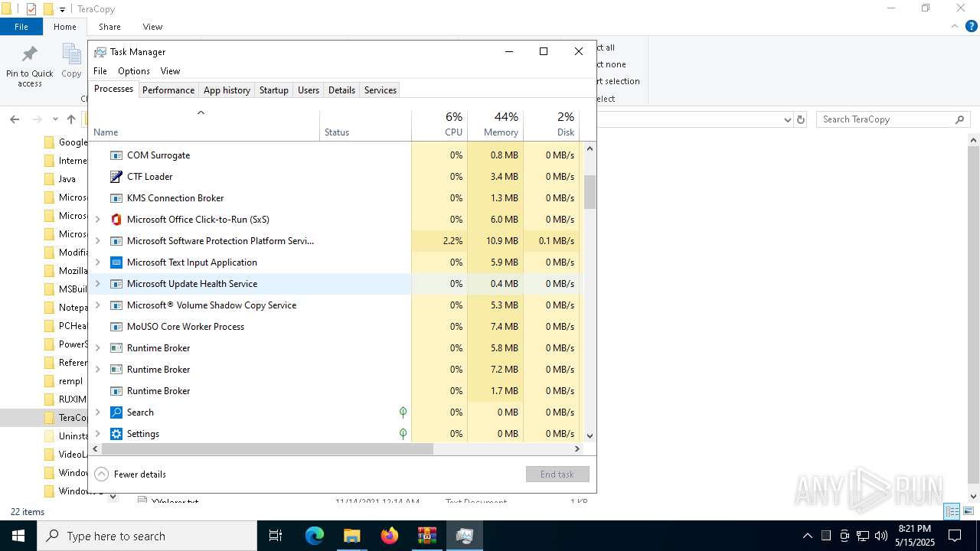Switch to the Services tab

pos(381,90)
